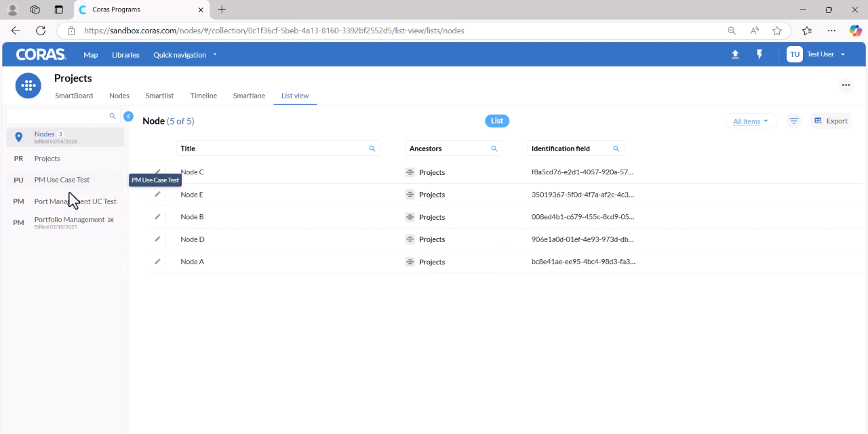Click the Node E title
868x434 pixels.
point(192,195)
